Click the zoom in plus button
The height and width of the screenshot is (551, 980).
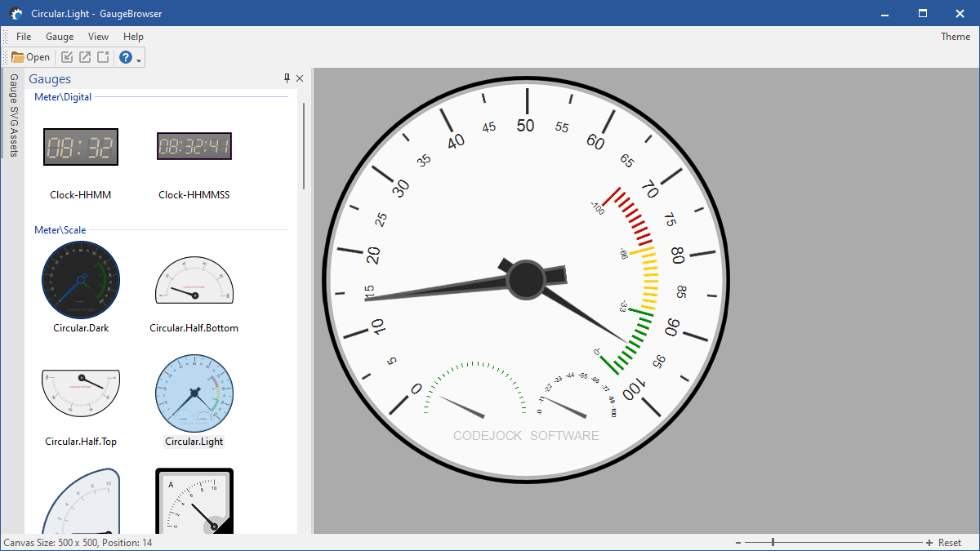[929, 543]
